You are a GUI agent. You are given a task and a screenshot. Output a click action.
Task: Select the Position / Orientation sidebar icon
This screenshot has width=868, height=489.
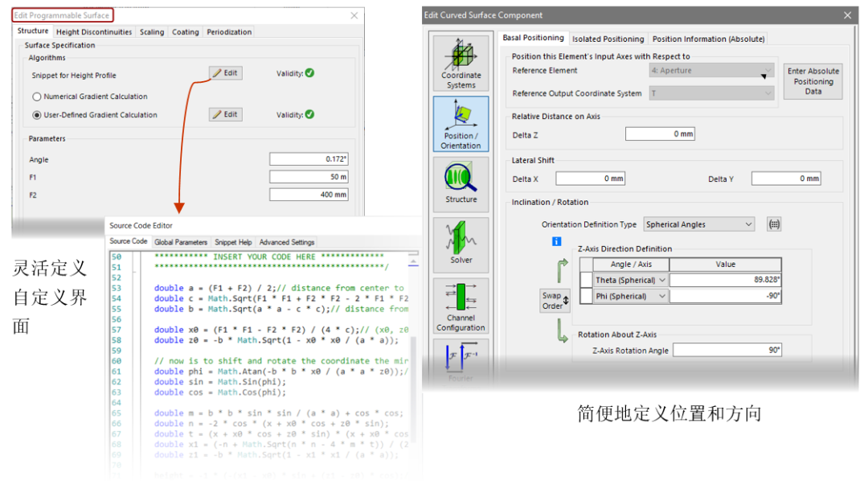[x=461, y=124]
